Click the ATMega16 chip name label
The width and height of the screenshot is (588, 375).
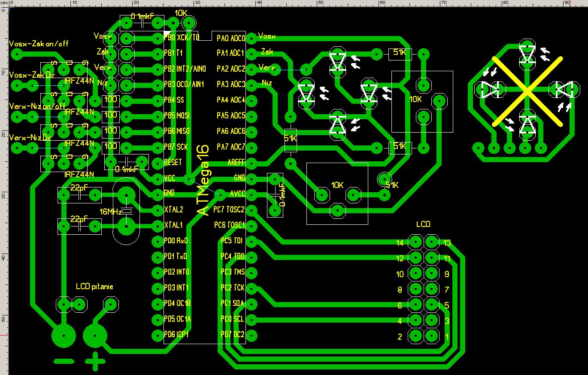click(203, 180)
